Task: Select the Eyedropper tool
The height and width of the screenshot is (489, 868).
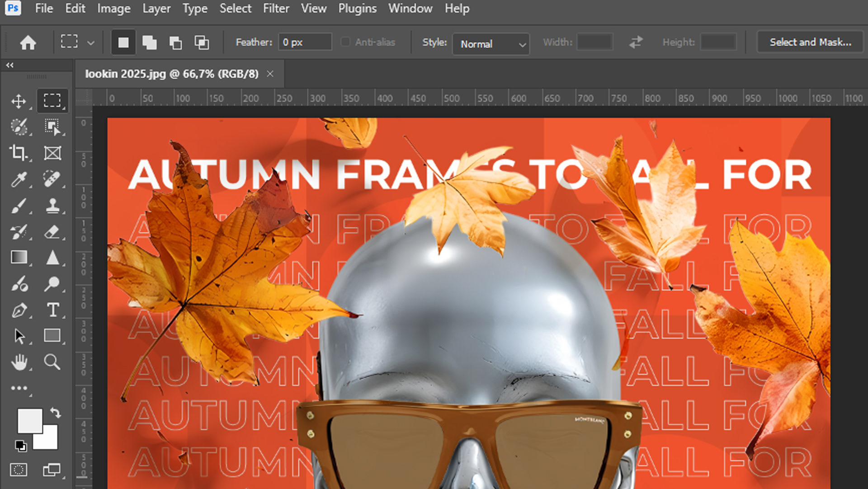Action: click(x=19, y=179)
